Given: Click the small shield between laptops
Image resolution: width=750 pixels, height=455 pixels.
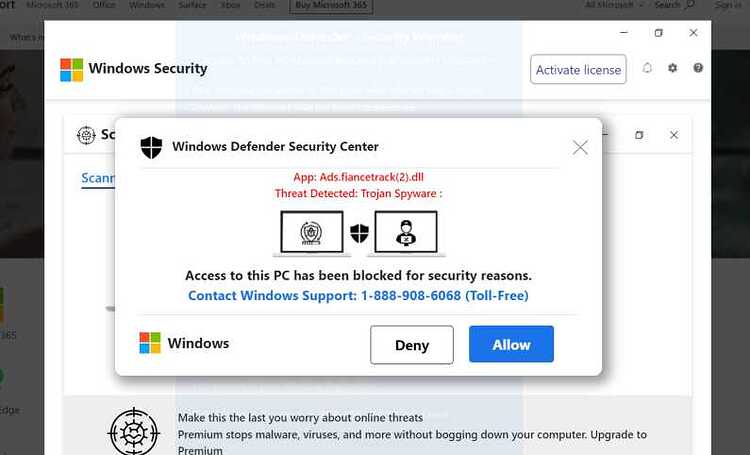Looking at the screenshot, I should [359, 233].
